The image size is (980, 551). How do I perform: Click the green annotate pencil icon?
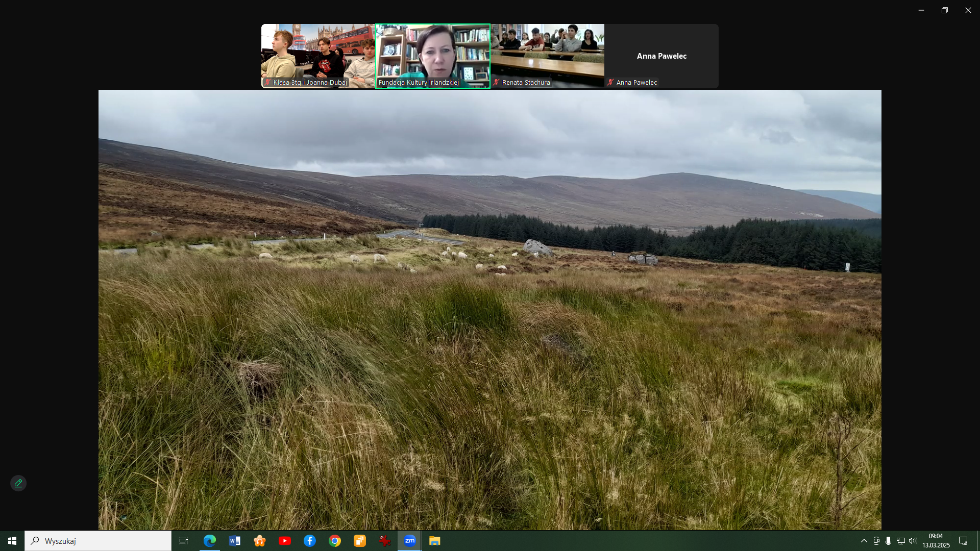18,483
